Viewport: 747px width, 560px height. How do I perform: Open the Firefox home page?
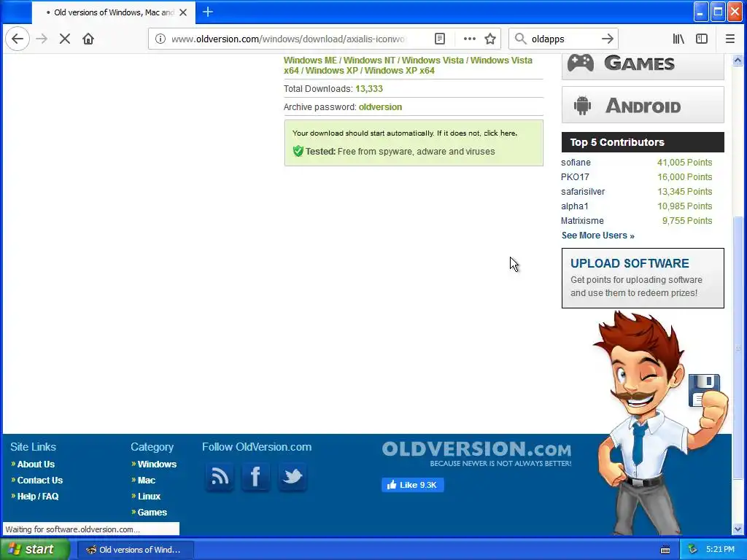coord(88,39)
